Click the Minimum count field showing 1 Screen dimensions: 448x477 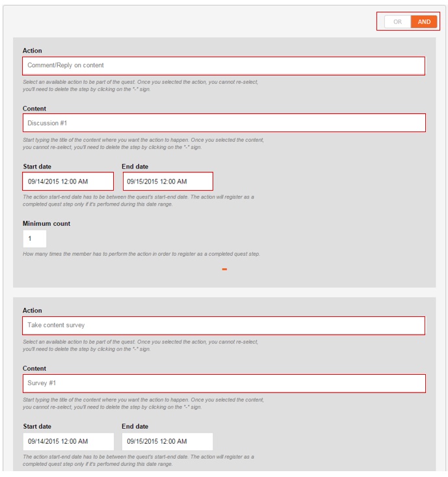34,238
